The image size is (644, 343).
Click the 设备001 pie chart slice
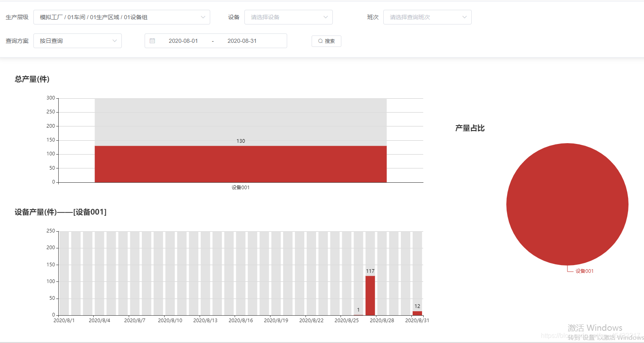(567, 204)
